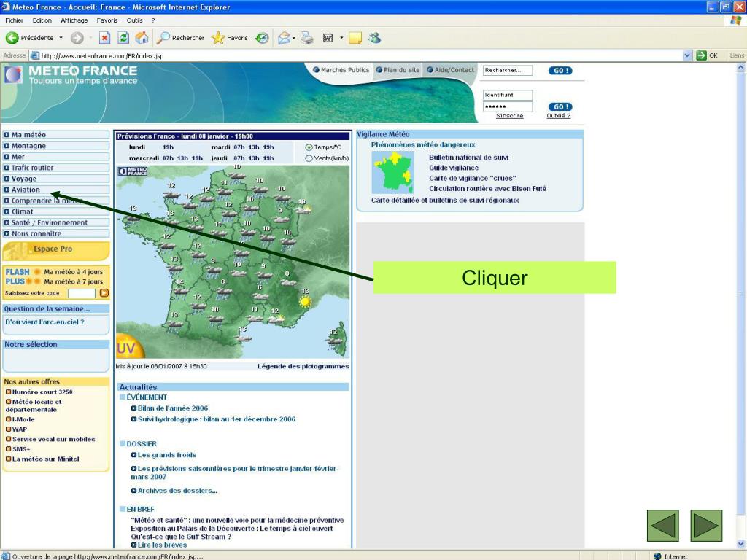Click the Saisissez votre code field
The image size is (747, 560).
[82, 293]
